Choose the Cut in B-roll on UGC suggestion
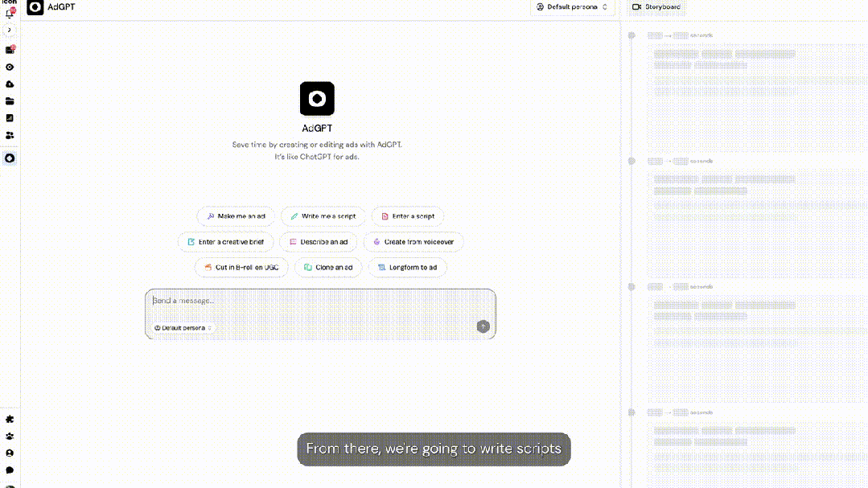 coord(241,267)
